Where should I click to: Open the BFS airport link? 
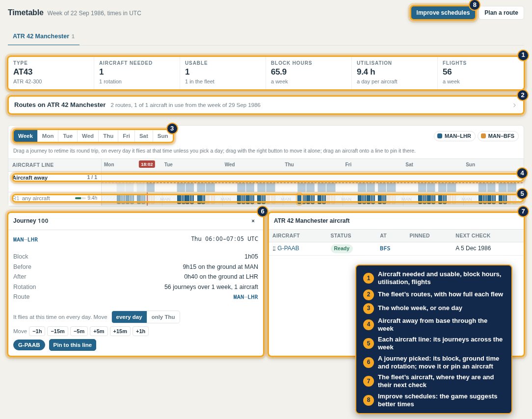pos(385,248)
